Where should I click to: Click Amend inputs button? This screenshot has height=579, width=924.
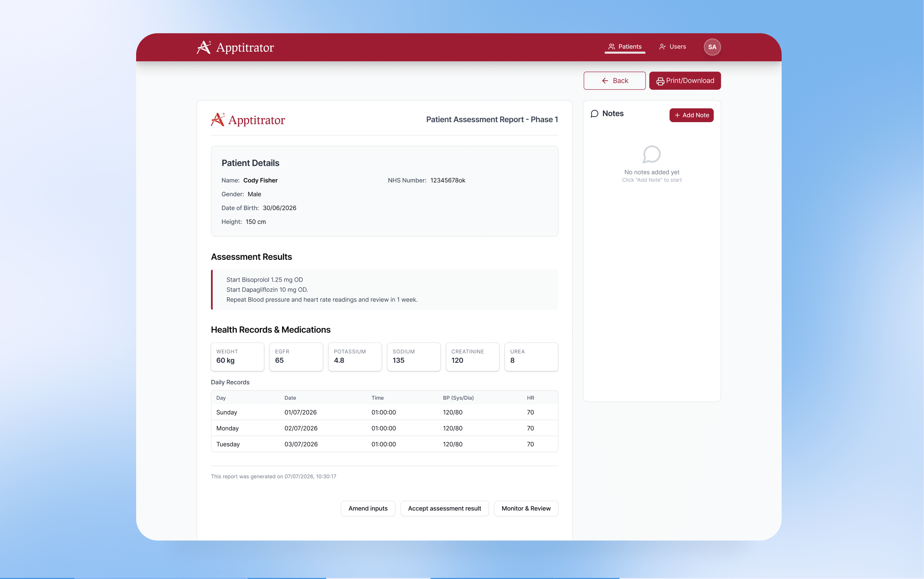(x=368, y=508)
